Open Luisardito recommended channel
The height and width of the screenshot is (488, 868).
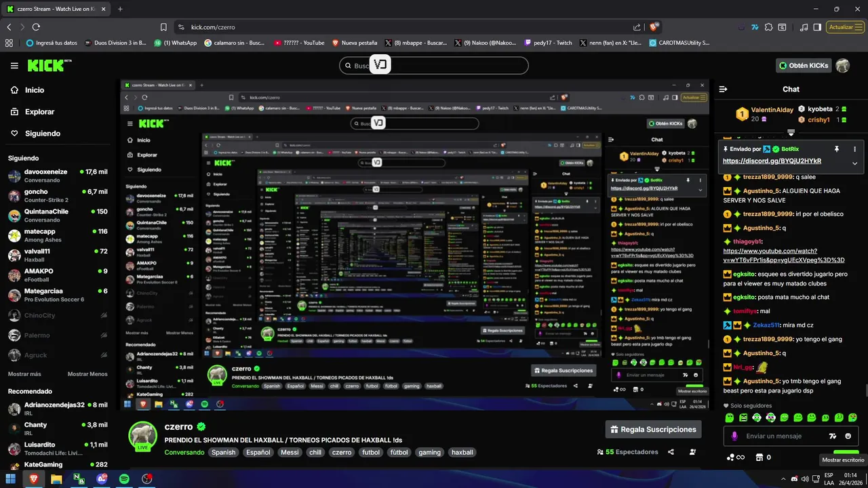coord(58,449)
